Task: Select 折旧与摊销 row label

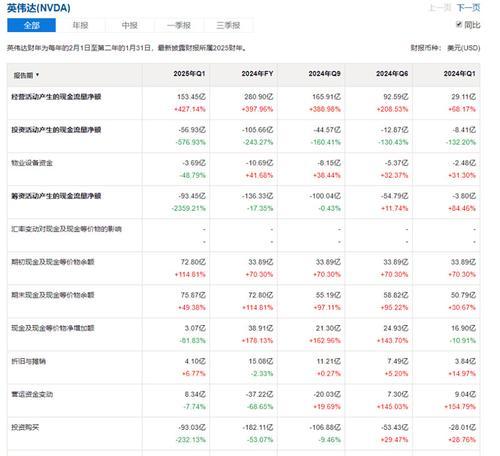Action: click(29, 361)
